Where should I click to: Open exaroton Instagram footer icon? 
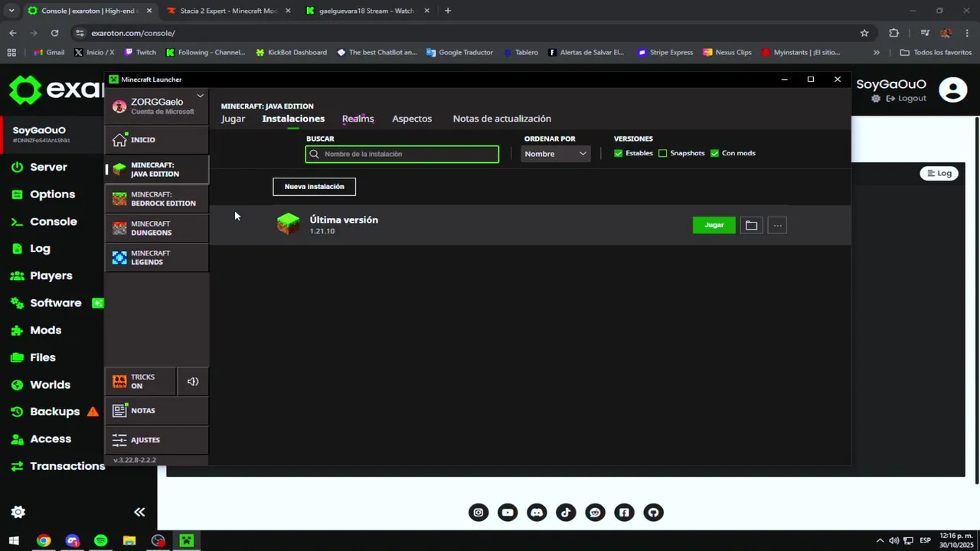pos(479,513)
